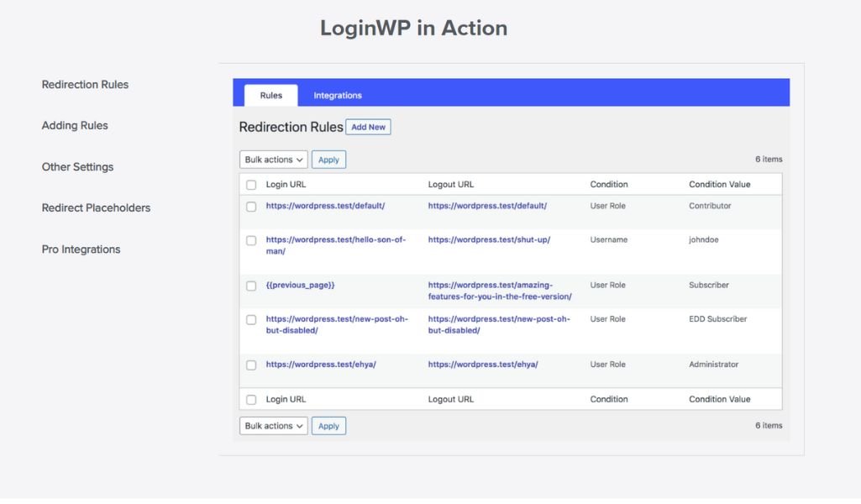Open the ehya/ logout URL link

pos(483,365)
